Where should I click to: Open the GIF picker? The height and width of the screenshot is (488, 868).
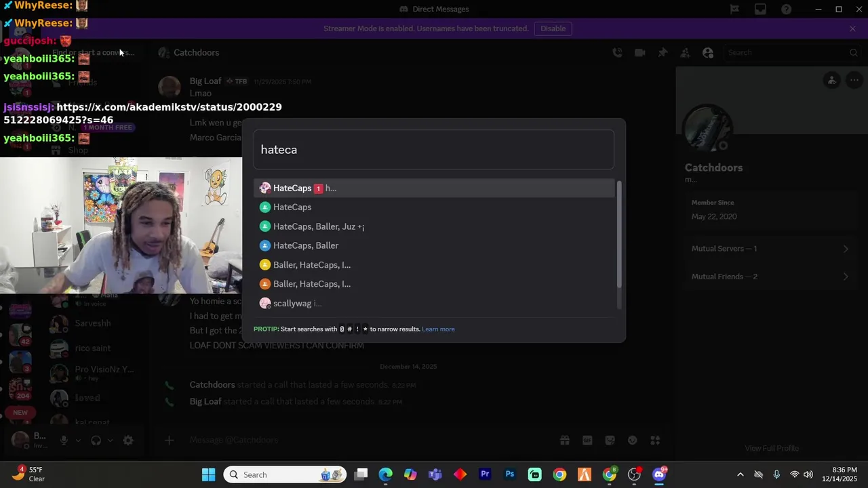point(587,441)
